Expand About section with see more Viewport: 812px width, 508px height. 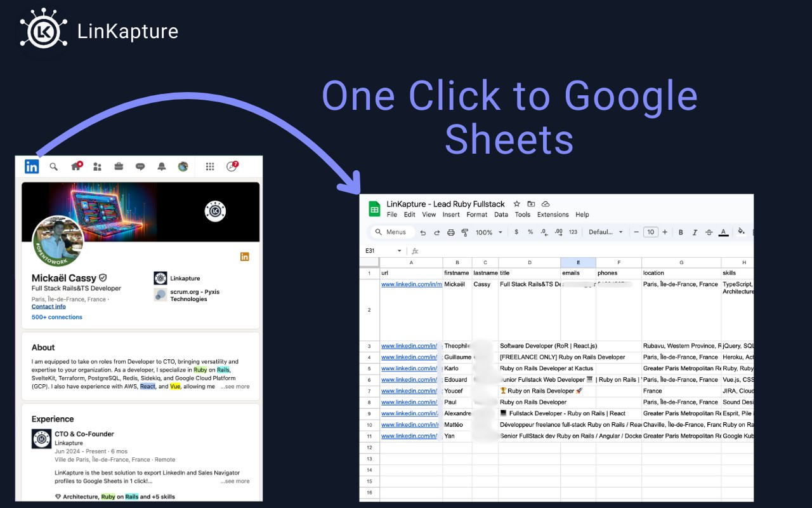tap(235, 386)
